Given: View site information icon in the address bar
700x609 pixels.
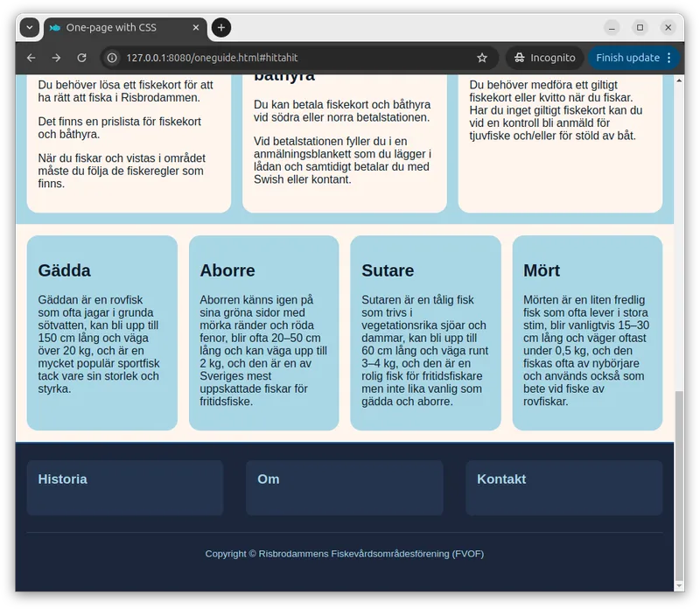Looking at the screenshot, I should [112, 58].
